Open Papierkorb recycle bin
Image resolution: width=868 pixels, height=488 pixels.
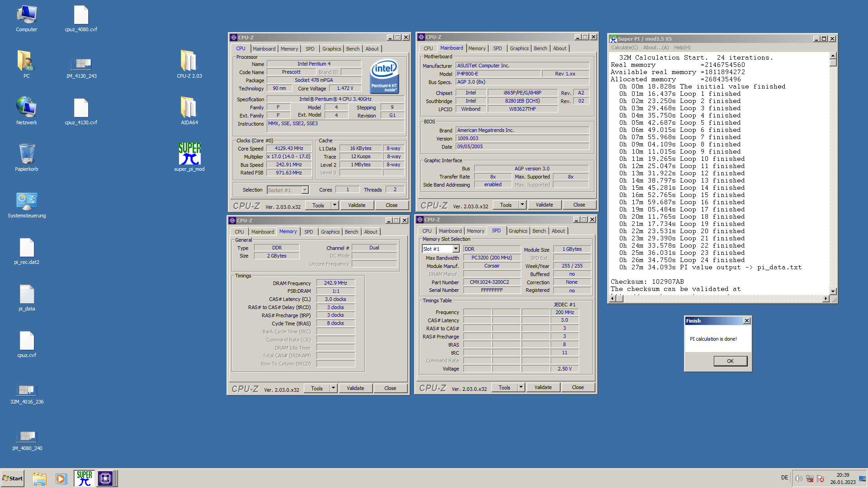coord(27,158)
